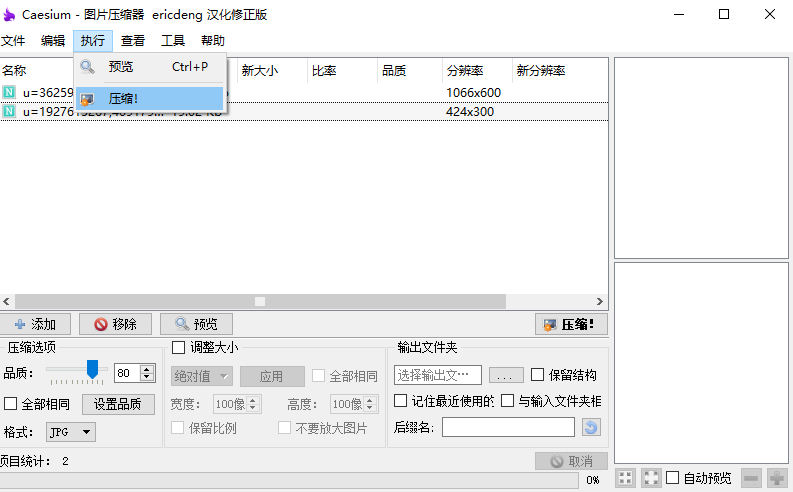Click the 424x300 resolution cell
The width and height of the screenshot is (793, 492).
(470, 112)
